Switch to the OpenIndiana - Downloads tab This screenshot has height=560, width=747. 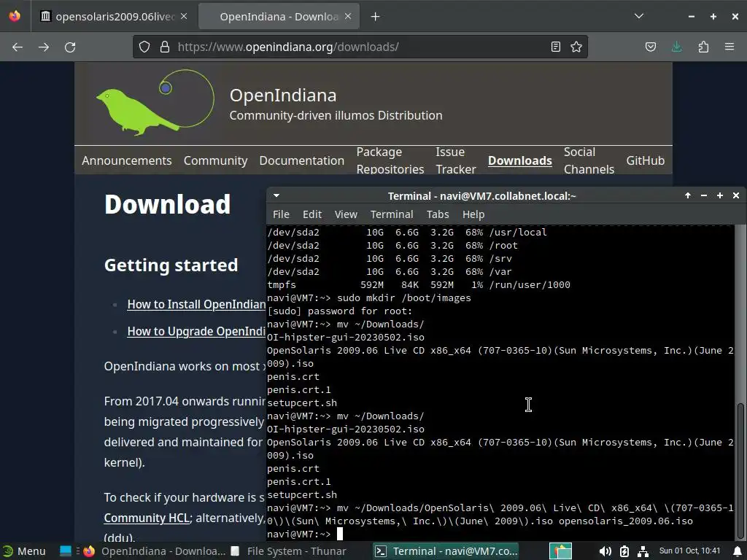279,17
